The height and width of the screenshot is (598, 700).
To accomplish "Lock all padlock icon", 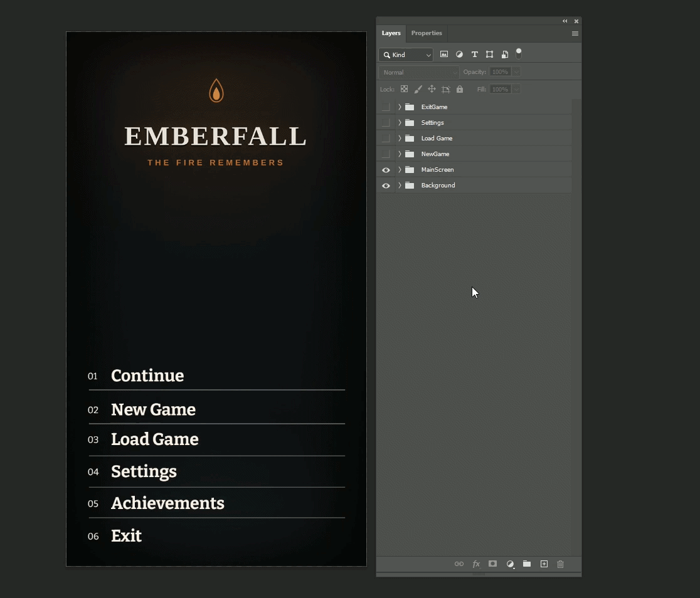I will (x=459, y=89).
